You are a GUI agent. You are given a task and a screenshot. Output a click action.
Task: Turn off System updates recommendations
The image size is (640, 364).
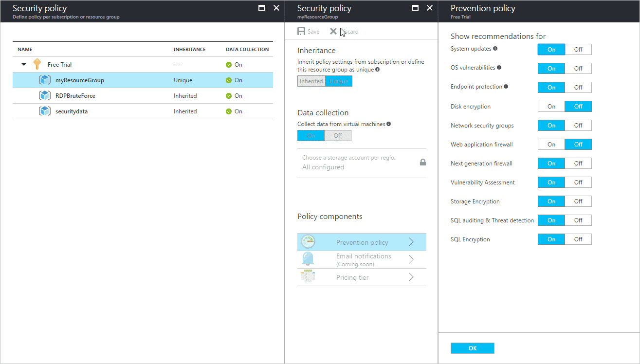(578, 50)
